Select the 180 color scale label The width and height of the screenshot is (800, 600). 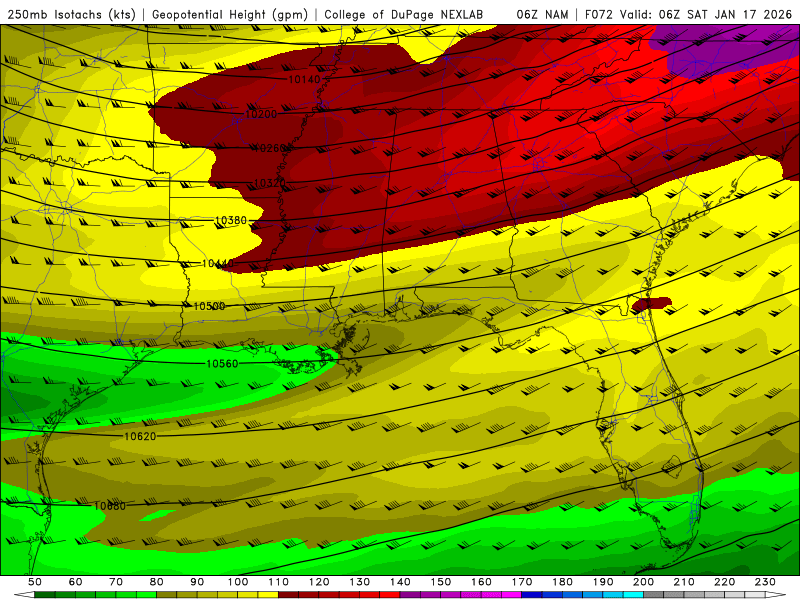tap(562, 582)
